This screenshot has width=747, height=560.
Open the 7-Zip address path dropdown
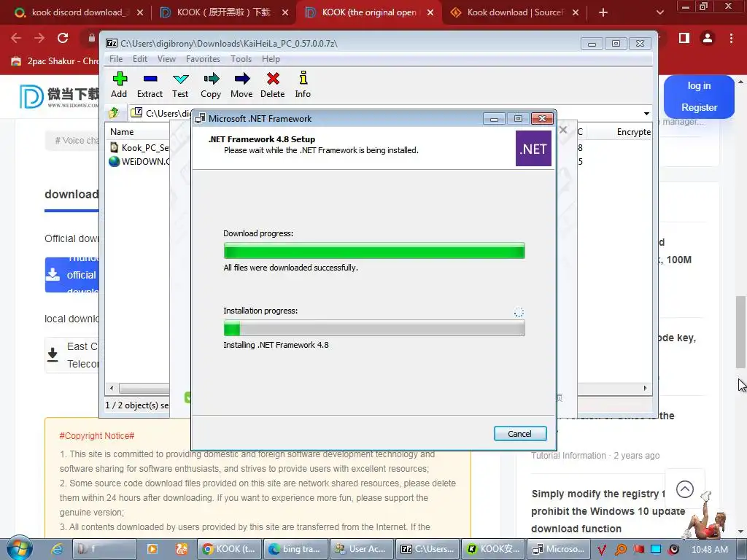pyautogui.click(x=646, y=113)
